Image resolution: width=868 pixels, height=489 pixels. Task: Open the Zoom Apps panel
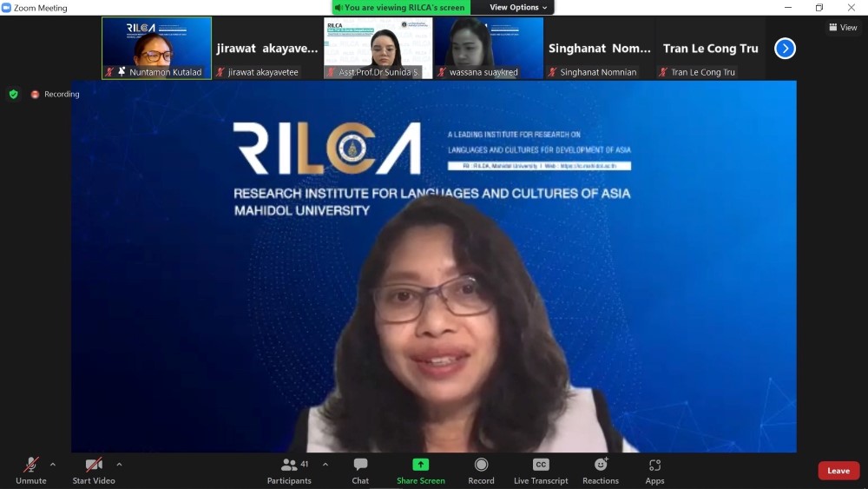tap(654, 471)
